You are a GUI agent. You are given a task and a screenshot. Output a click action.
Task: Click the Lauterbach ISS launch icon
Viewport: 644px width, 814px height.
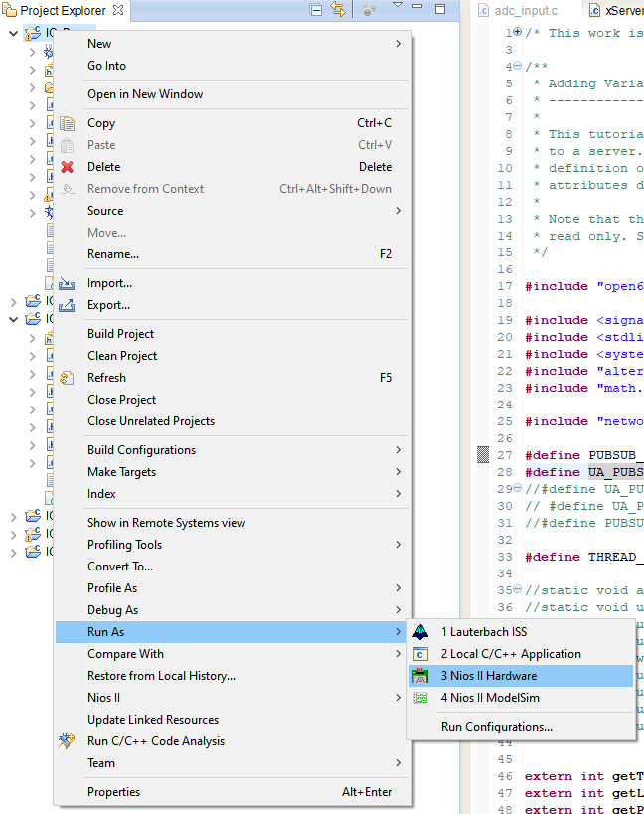(421, 632)
